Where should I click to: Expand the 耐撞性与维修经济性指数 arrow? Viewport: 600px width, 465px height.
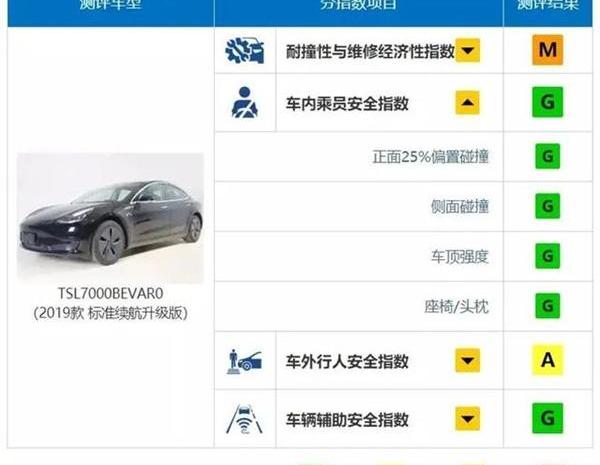pos(468,50)
